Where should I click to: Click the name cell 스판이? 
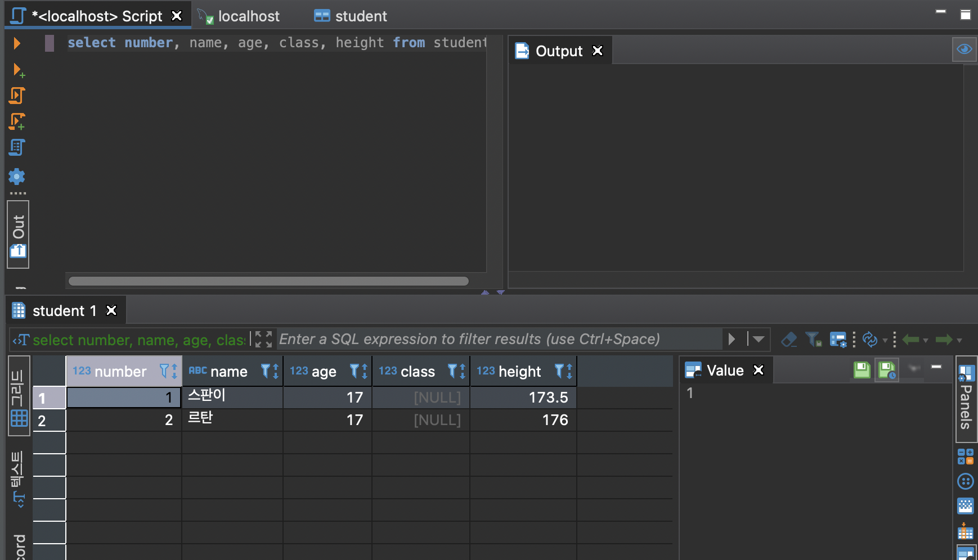click(232, 397)
